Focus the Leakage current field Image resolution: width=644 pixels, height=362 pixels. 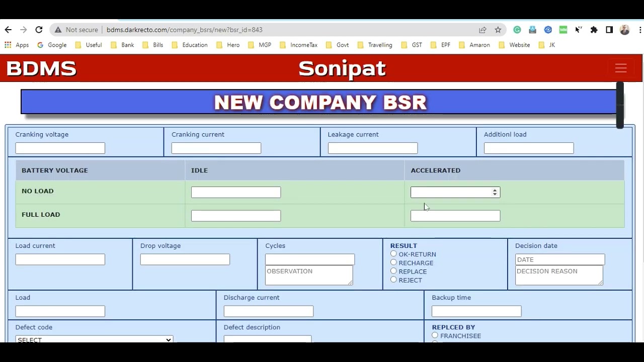coord(373,148)
